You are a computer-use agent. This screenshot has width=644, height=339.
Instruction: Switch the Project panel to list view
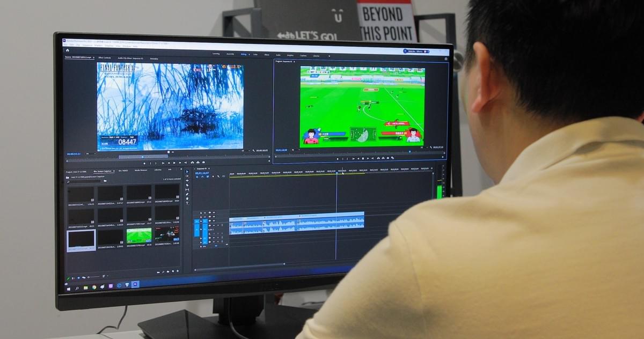pyautogui.click(x=74, y=277)
